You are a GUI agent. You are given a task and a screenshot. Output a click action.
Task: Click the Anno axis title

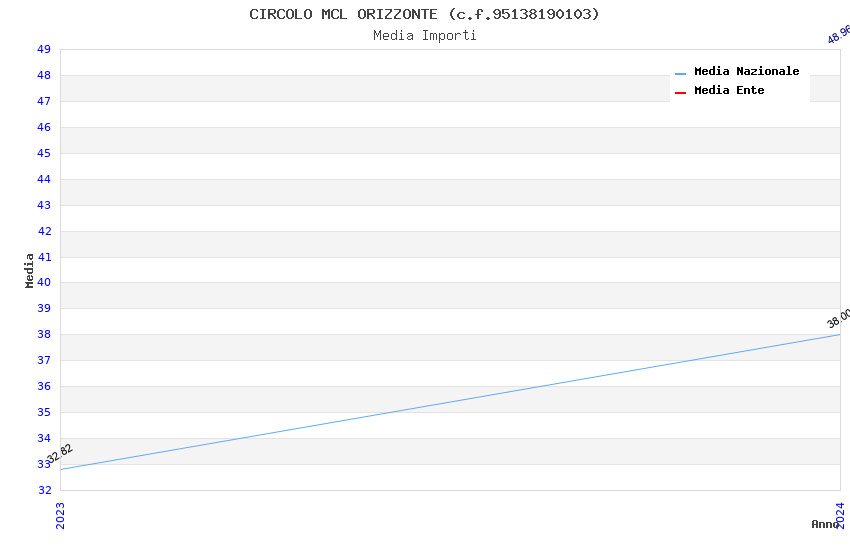point(825,524)
